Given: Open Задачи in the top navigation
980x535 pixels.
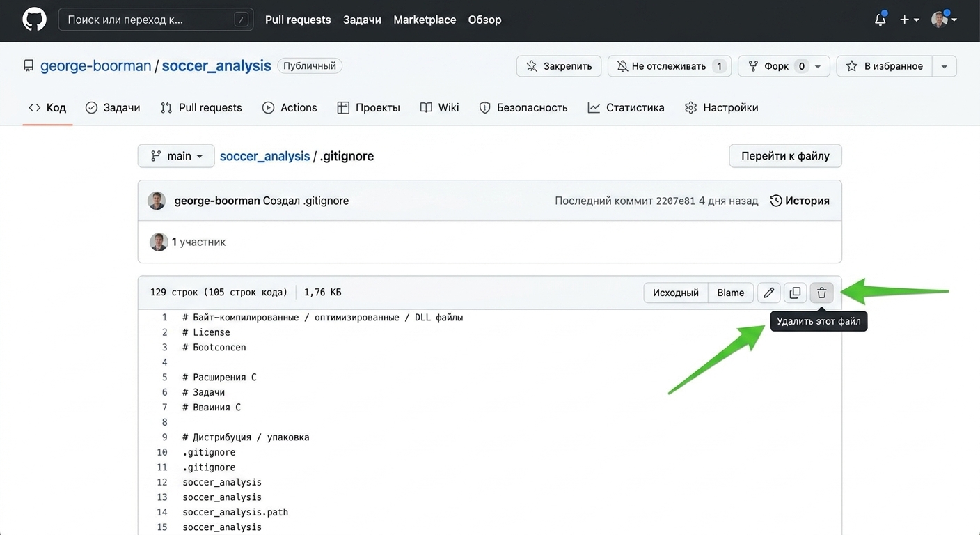Looking at the screenshot, I should 362,20.
